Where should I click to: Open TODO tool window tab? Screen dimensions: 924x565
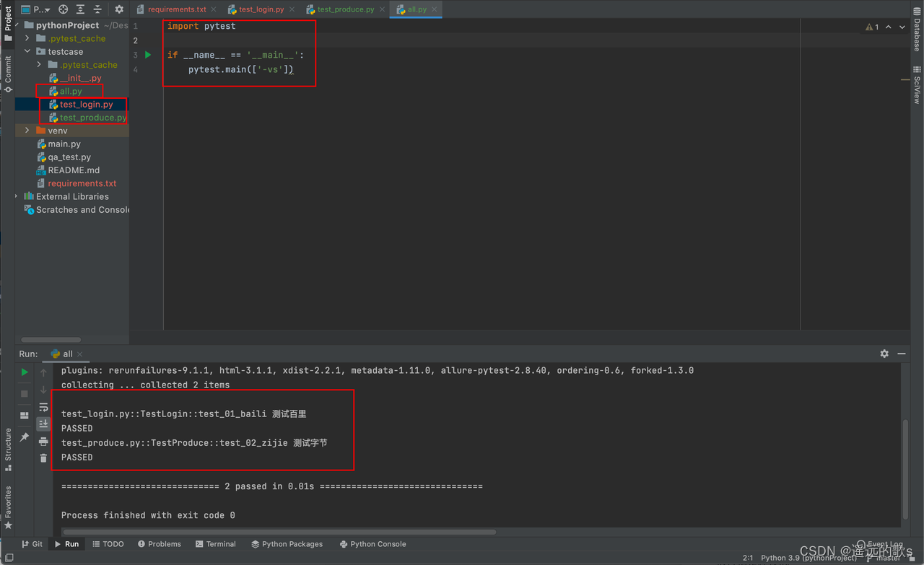[108, 544]
